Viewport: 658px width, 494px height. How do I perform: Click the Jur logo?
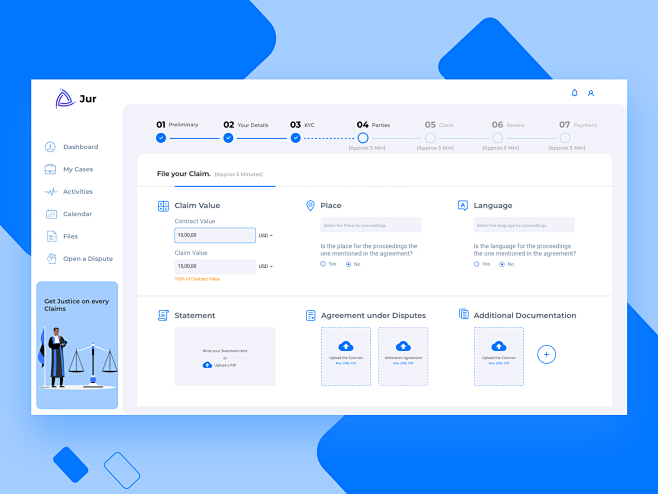pyautogui.click(x=76, y=99)
